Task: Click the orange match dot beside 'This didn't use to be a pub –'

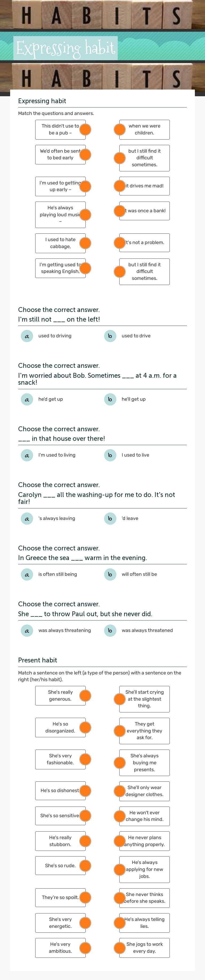Action: point(85,129)
